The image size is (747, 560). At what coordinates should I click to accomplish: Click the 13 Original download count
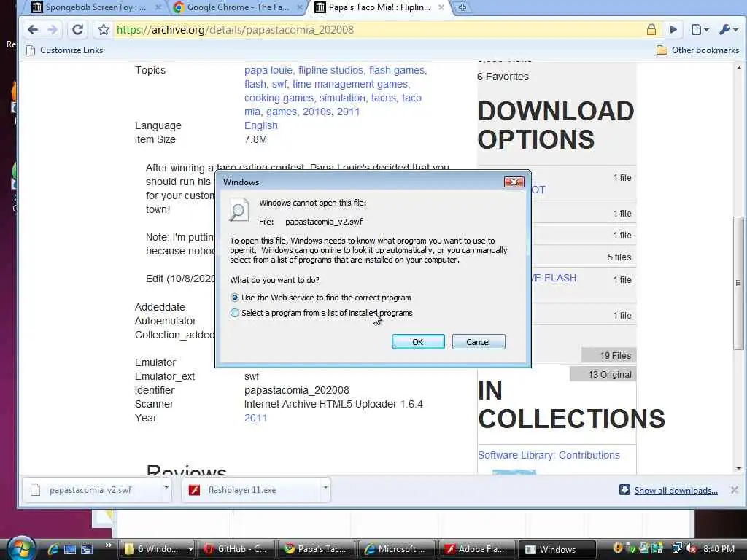click(609, 374)
